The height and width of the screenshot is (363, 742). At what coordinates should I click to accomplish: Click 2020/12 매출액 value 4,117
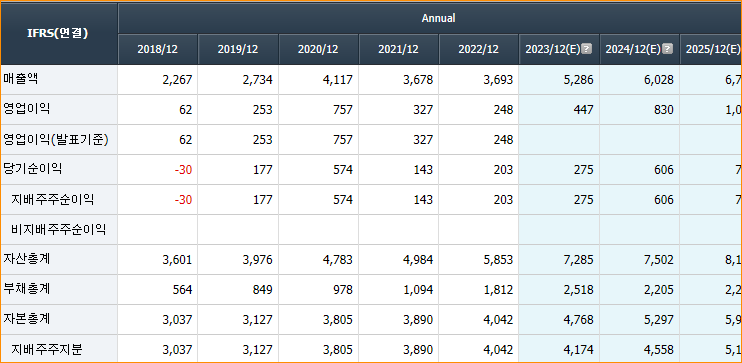point(337,80)
